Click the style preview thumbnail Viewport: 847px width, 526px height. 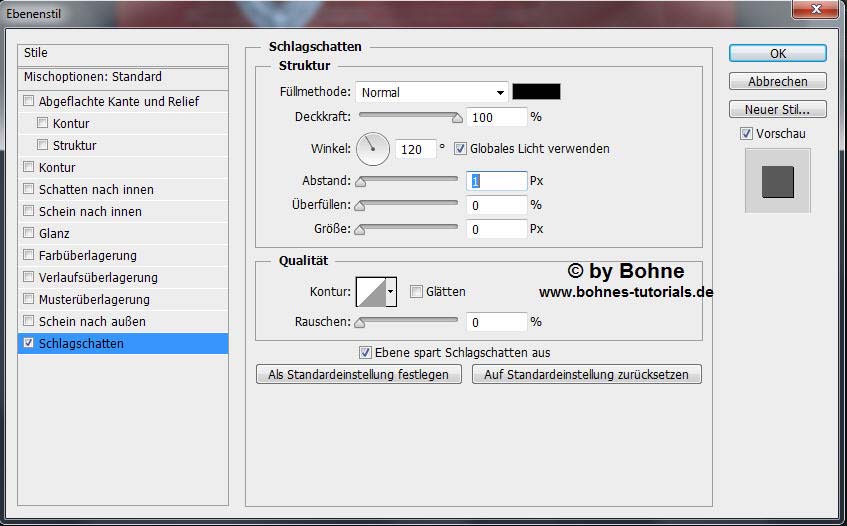[777, 181]
